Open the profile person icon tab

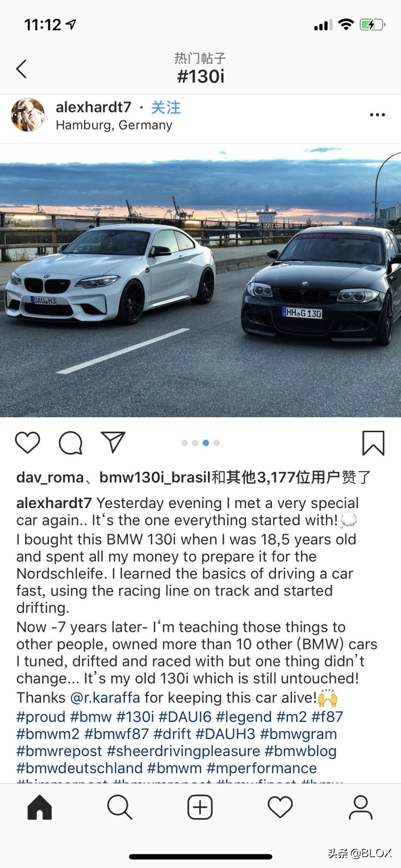360,807
